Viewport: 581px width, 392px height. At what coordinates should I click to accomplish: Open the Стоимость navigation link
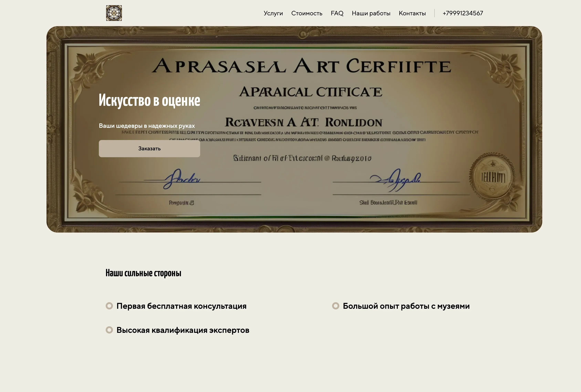tap(306, 13)
